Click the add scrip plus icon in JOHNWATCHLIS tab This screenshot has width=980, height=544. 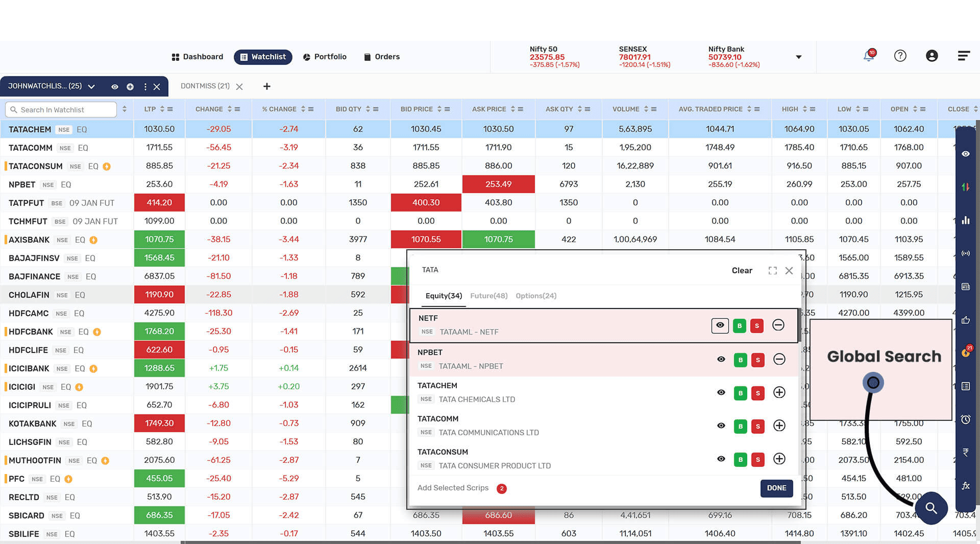coord(130,87)
